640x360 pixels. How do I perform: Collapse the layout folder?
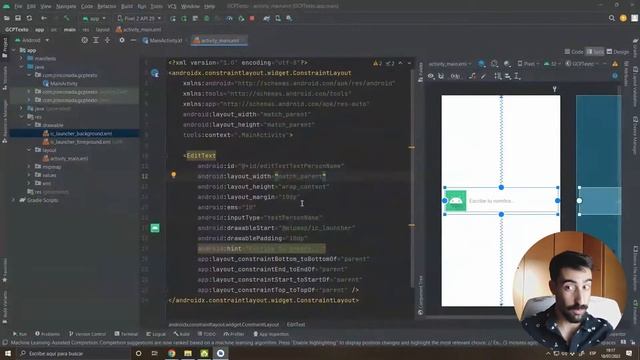[x=29, y=150]
